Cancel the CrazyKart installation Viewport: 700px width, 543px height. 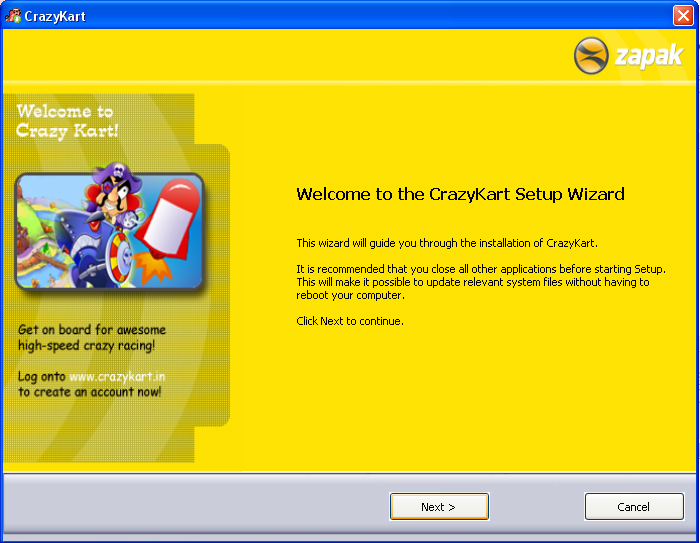click(x=633, y=507)
